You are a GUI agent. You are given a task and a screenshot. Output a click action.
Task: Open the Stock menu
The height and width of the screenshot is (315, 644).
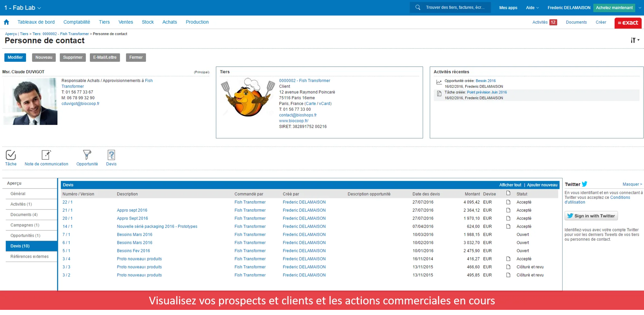point(148,22)
